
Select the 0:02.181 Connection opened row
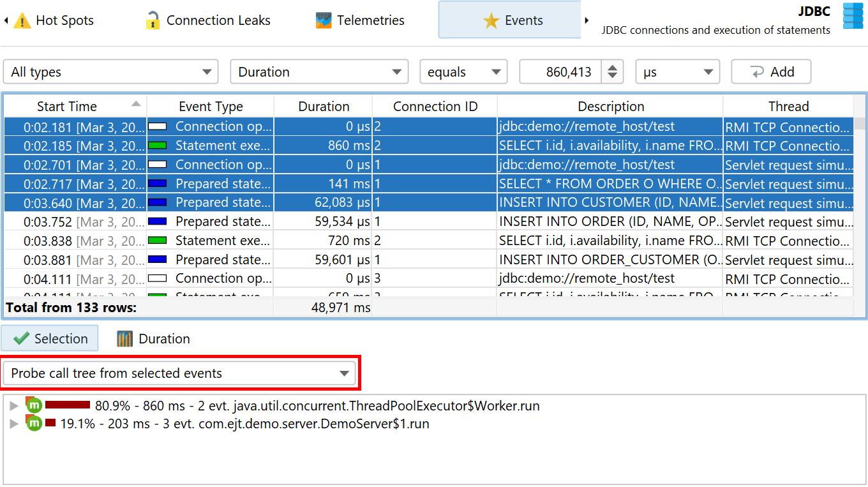tap(429, 126)
